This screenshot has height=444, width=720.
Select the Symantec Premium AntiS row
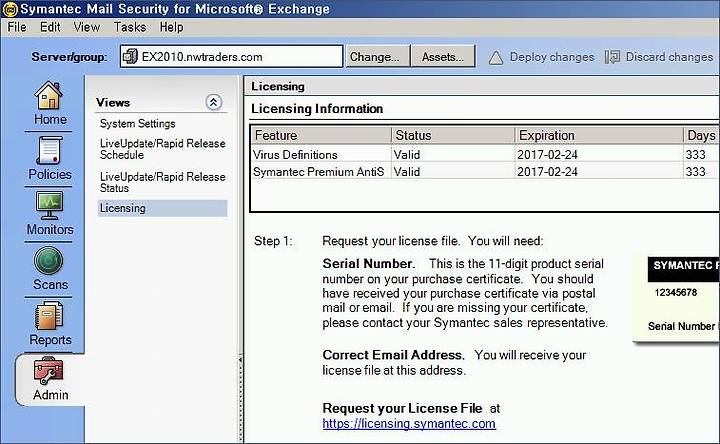click(x=485, y=172)
